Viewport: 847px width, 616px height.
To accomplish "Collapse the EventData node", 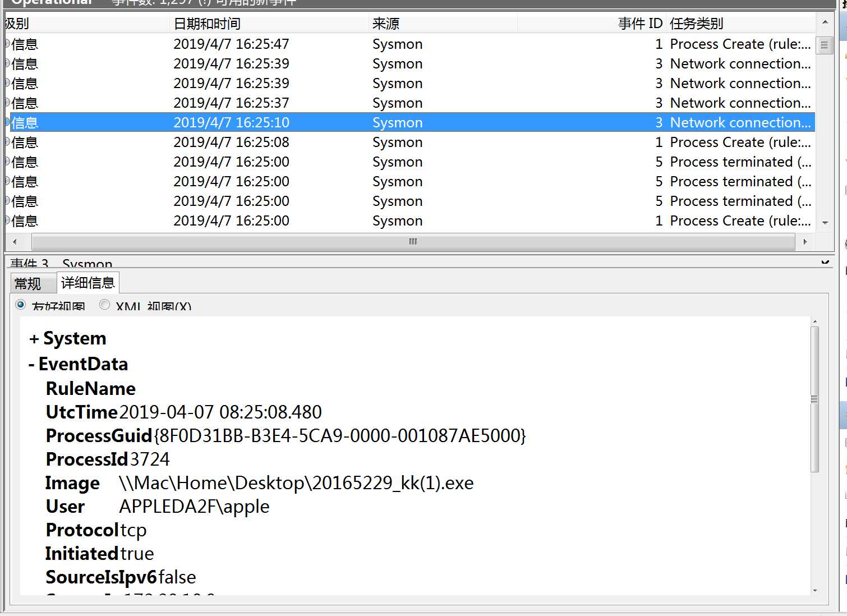I will click(31, 365).
